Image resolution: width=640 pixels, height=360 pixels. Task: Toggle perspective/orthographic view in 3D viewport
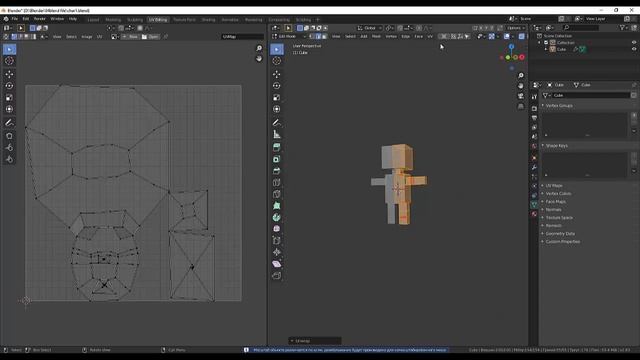coord(521,106)
